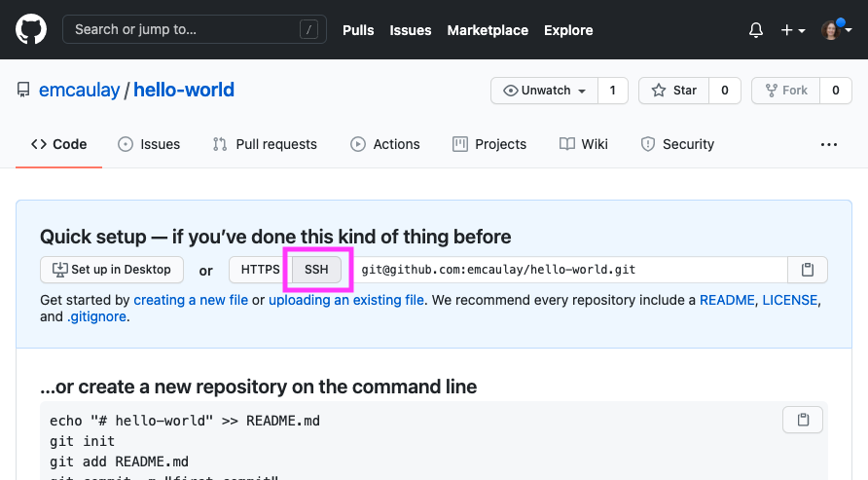Open the .gitignore link
This screenshot has width=868, height=480.
(x=97, y=316)
